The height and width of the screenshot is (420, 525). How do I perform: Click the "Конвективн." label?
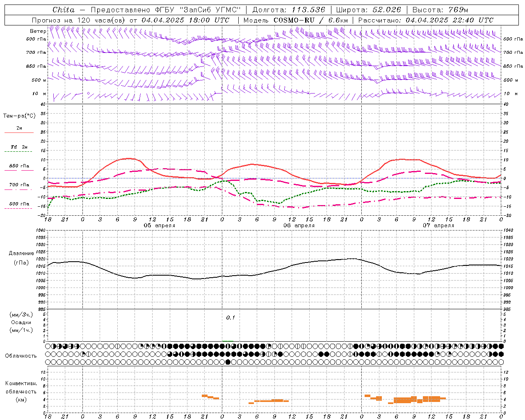[x=21, y=383]
